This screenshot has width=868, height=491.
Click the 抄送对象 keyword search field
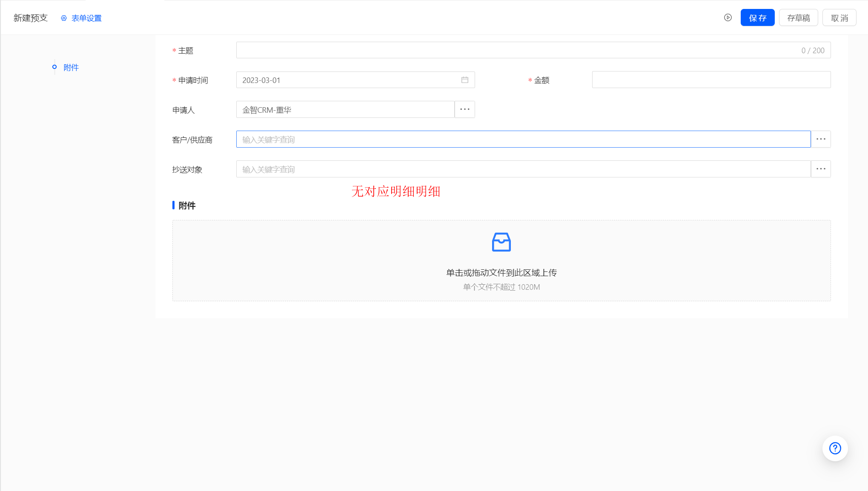(x=523, y=169)
